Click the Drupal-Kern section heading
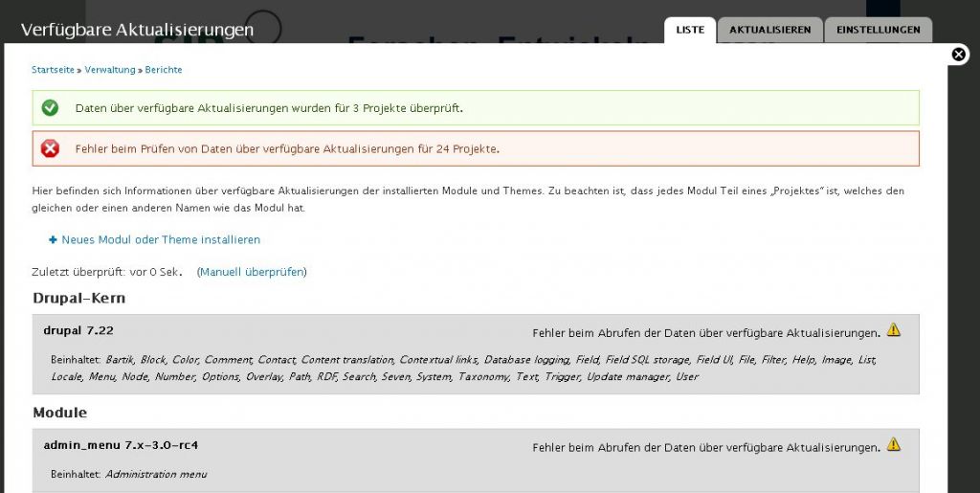The width and height of the screenshot is (980, 493). click(x=79, y=298)
